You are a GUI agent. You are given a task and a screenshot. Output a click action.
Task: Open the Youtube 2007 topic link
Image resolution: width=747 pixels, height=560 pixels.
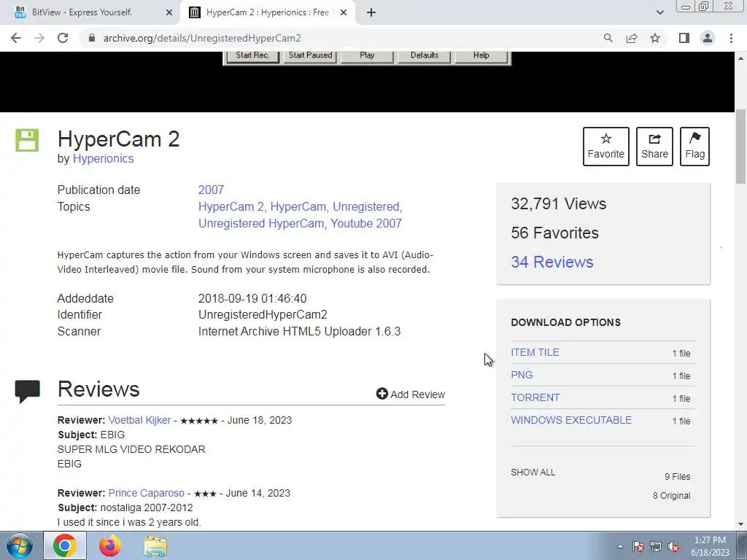point(366,223)
